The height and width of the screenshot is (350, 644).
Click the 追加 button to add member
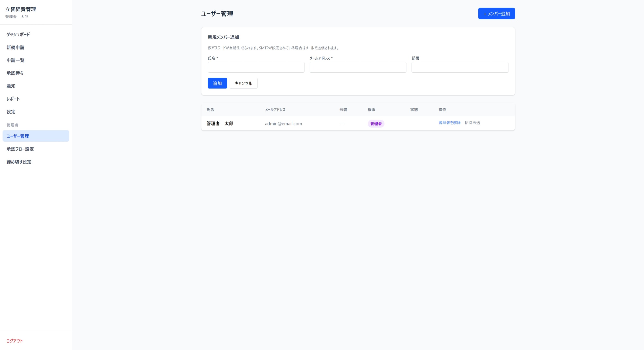click(217, 83)
